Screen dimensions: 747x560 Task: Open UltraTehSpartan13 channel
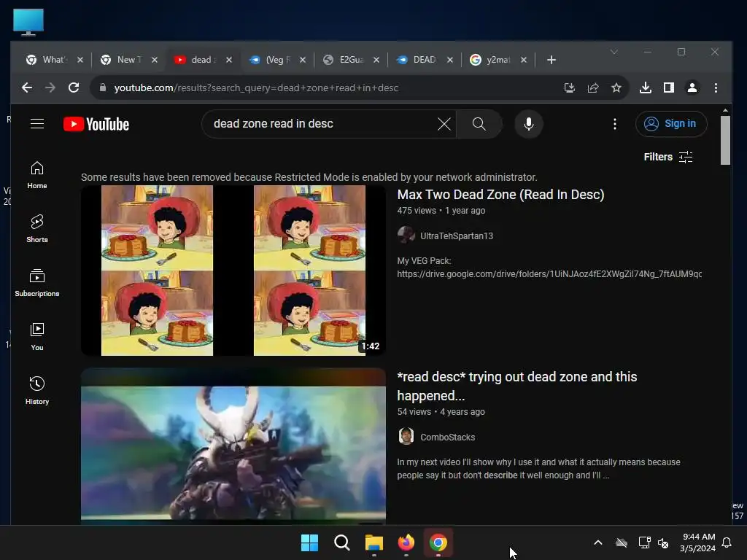click(457, 236)
